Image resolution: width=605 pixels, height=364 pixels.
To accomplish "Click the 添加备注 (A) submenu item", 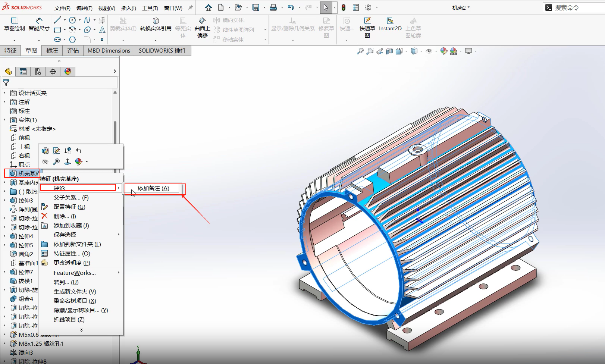I will pyautogui.click(x=153, y=188).
